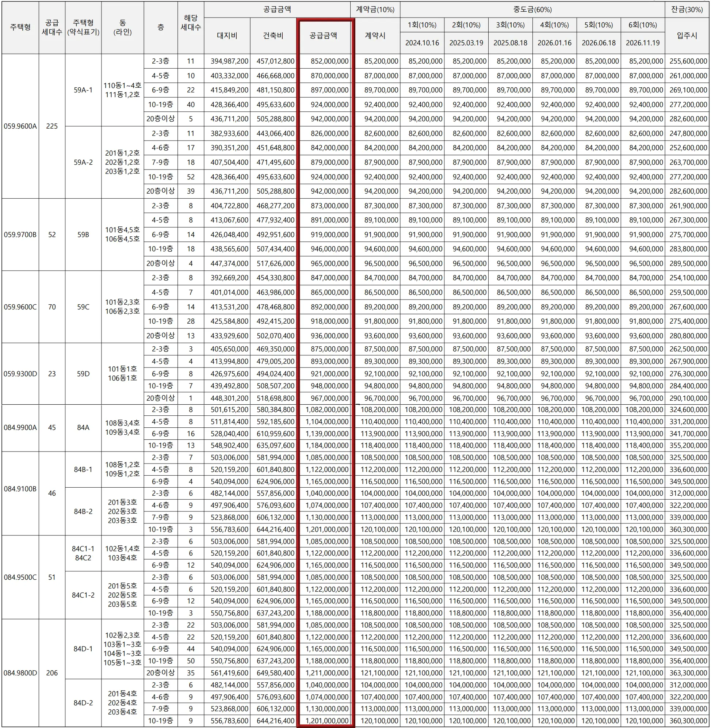Select the 1,211,000,000 supply price cell
Screen dimensions: 711x728
coord(327,673)
